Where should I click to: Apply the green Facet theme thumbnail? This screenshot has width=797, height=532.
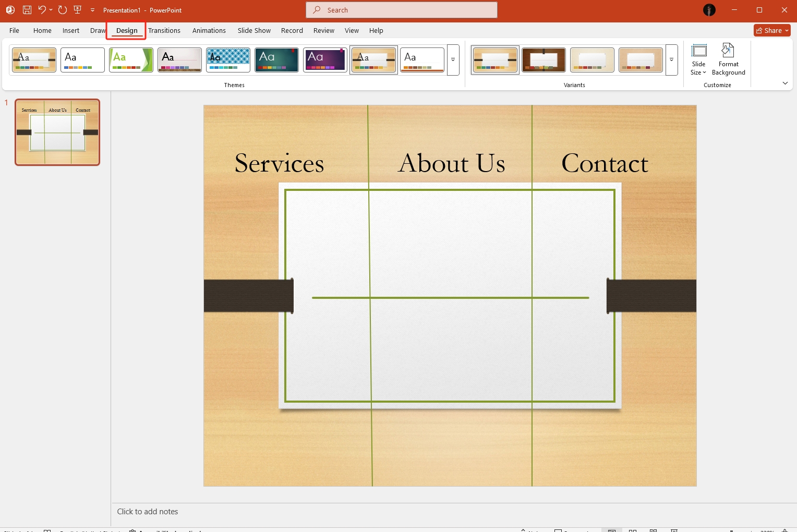[x=131, y=60]
